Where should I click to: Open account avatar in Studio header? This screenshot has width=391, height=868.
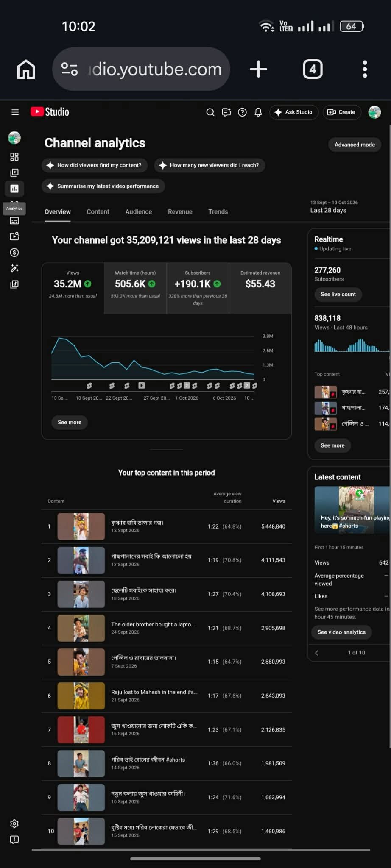click(x=374, y=112)
